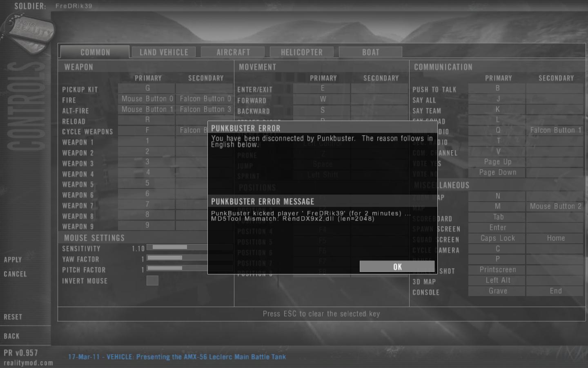This screenshot has width=588, height=368.
Task: Click the PR v0.957 version label
Action: (21, 353)
